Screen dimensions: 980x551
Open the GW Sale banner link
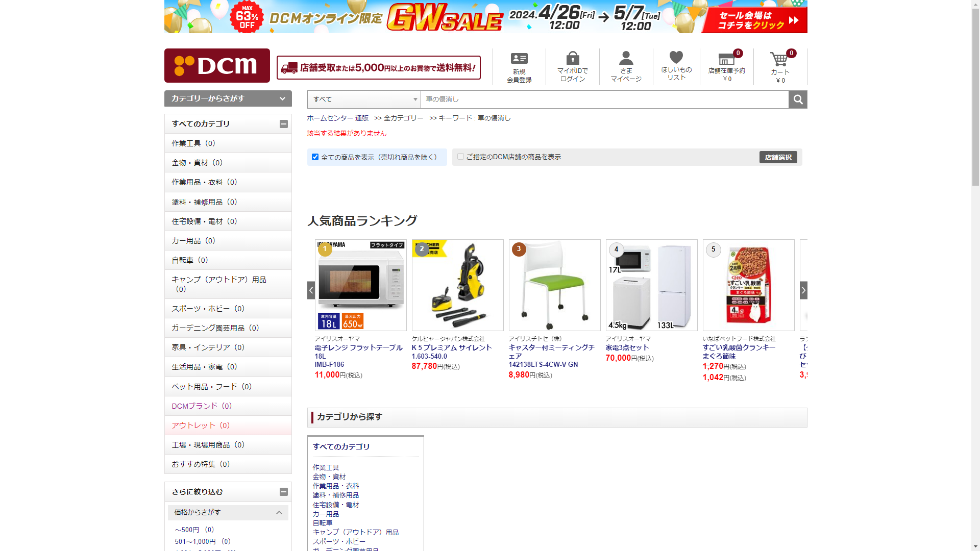point(485,16)
